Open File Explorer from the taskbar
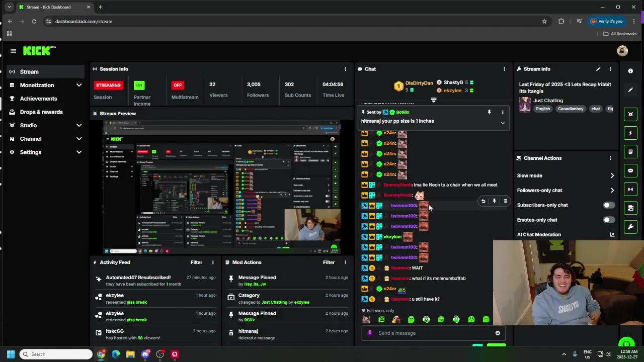 coord(130,354)
